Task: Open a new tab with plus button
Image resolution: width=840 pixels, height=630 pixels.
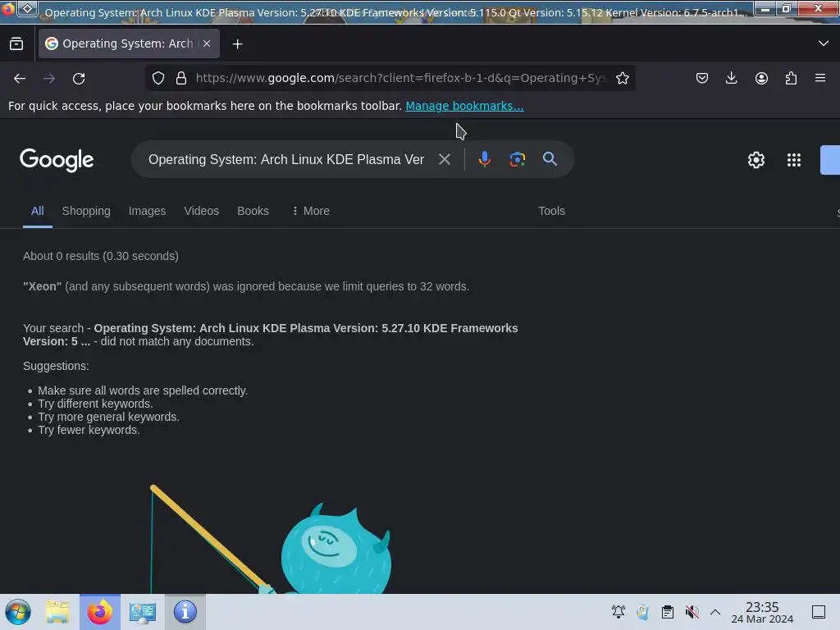Action: [x=237, y=44]
